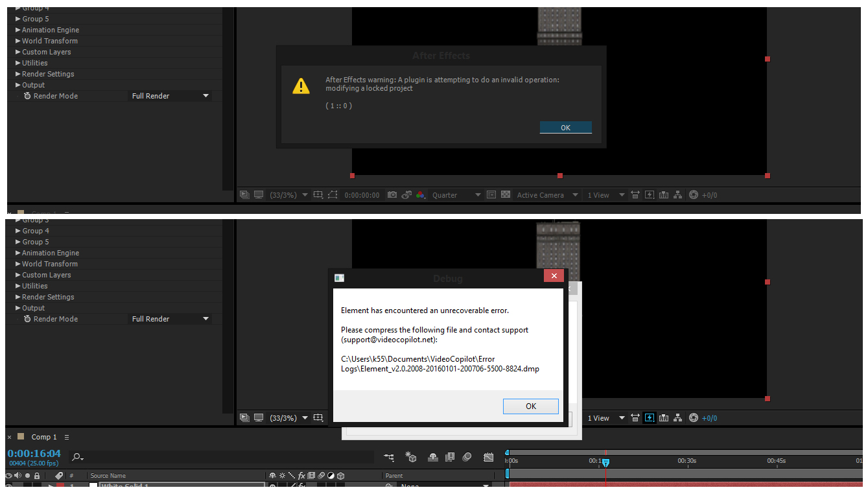Screen dimensions: 868x492
Task: Click the timeline layer search field
Action: point(222,457)
